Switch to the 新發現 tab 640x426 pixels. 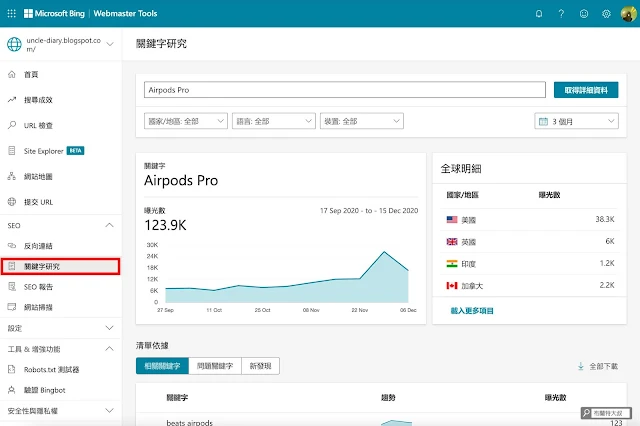[x=260, y=366]
